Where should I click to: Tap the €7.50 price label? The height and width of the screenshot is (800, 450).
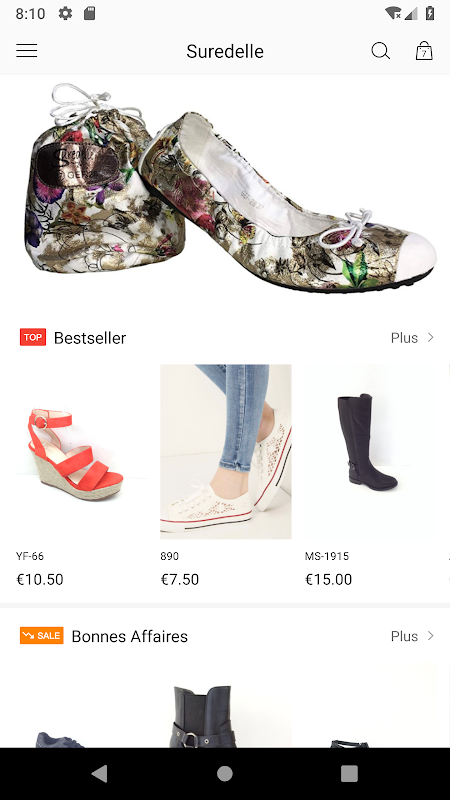coord(180,580)
